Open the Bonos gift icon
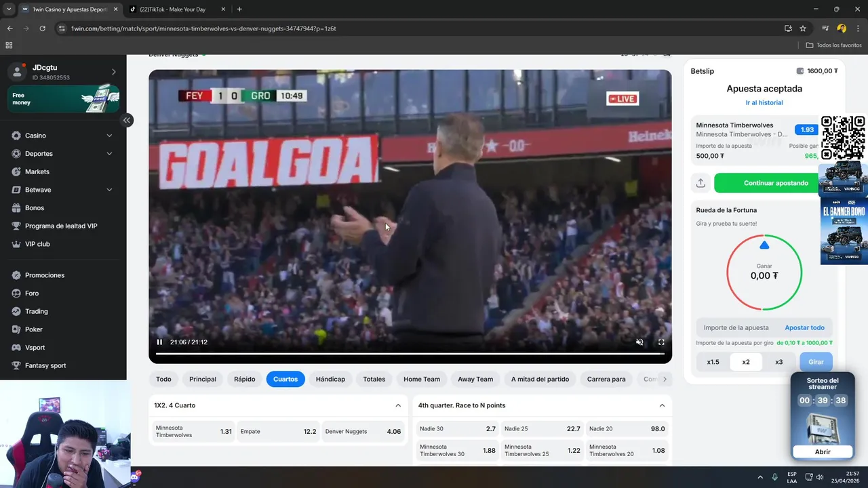The image size is (868, 488). (16, 208)
